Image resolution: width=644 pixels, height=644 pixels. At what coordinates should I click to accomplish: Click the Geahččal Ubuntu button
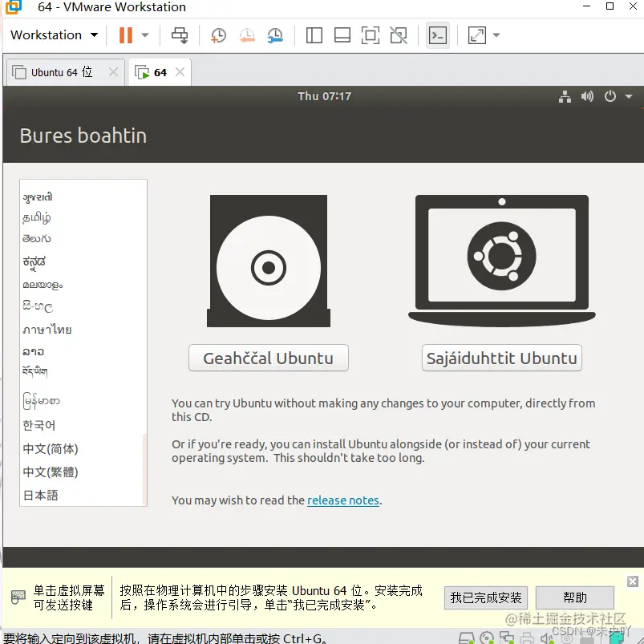pos(269,358)
